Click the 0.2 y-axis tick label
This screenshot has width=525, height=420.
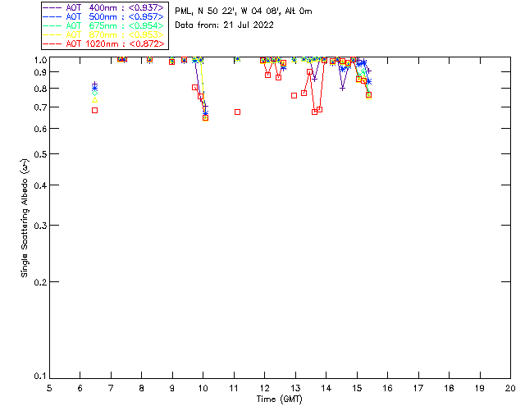click(x=40, y=282)
